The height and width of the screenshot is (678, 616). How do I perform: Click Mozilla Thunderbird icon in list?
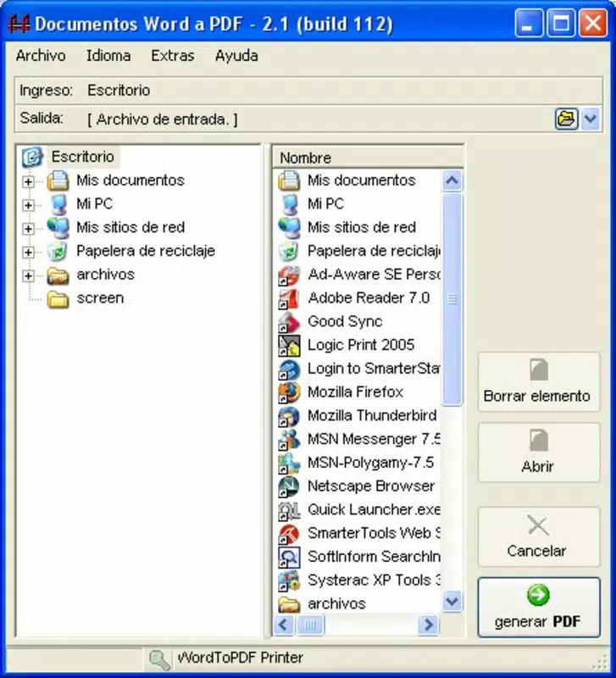click(289, 416)
